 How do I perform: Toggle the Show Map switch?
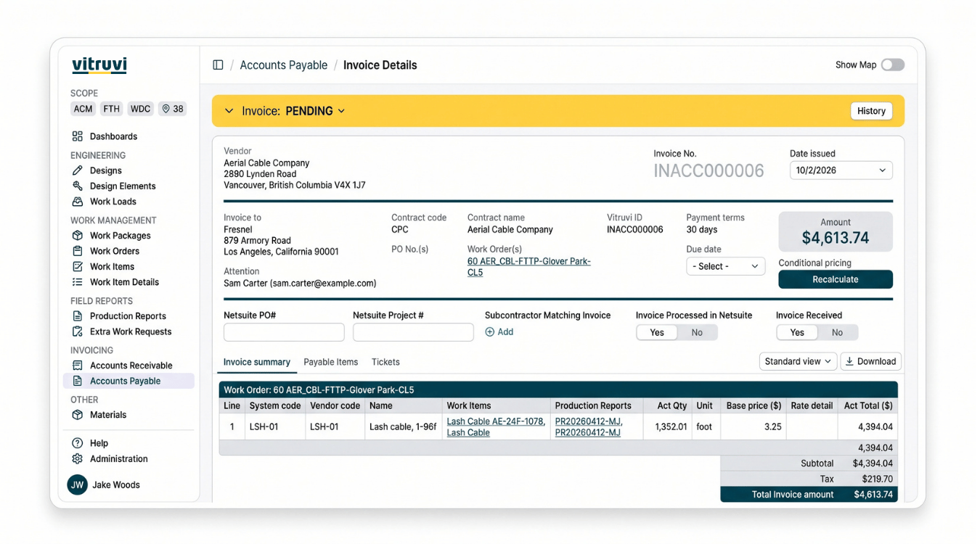coord(893,65)
